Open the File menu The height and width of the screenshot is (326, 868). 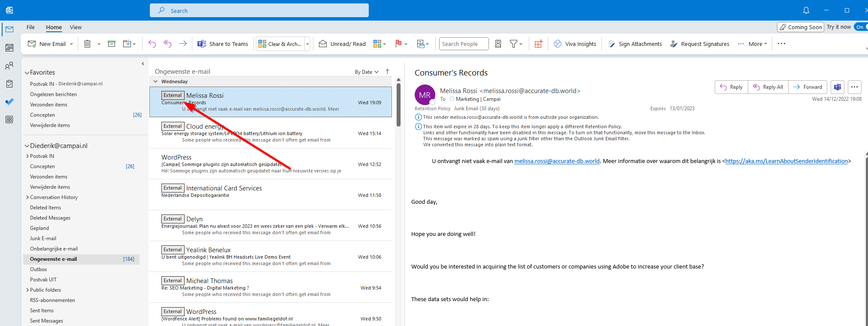(30, 27)
